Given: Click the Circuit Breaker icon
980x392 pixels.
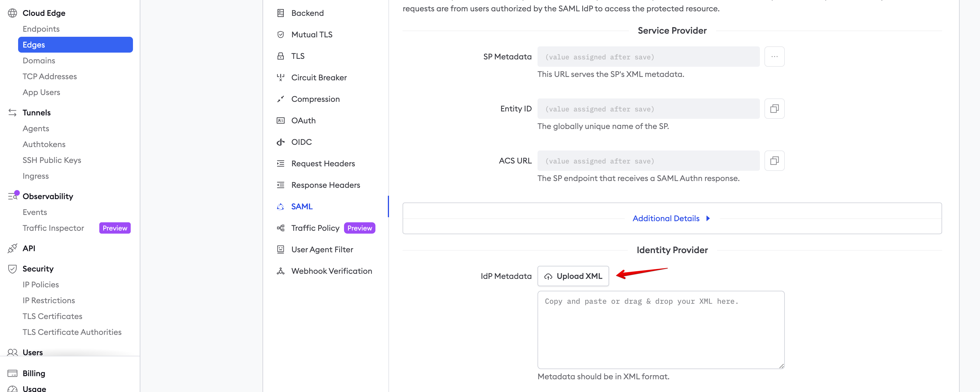Looking at the screenshot, I should point(280,77).
